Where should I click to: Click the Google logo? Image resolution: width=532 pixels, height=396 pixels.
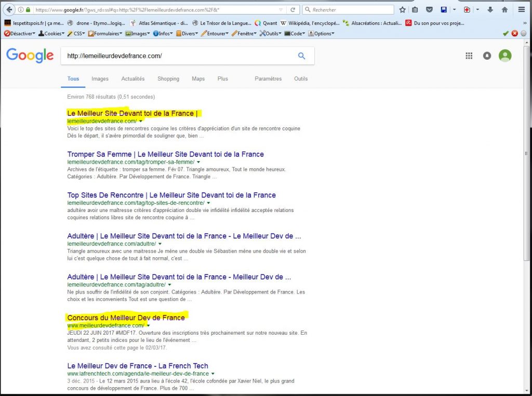pos(30,56)
